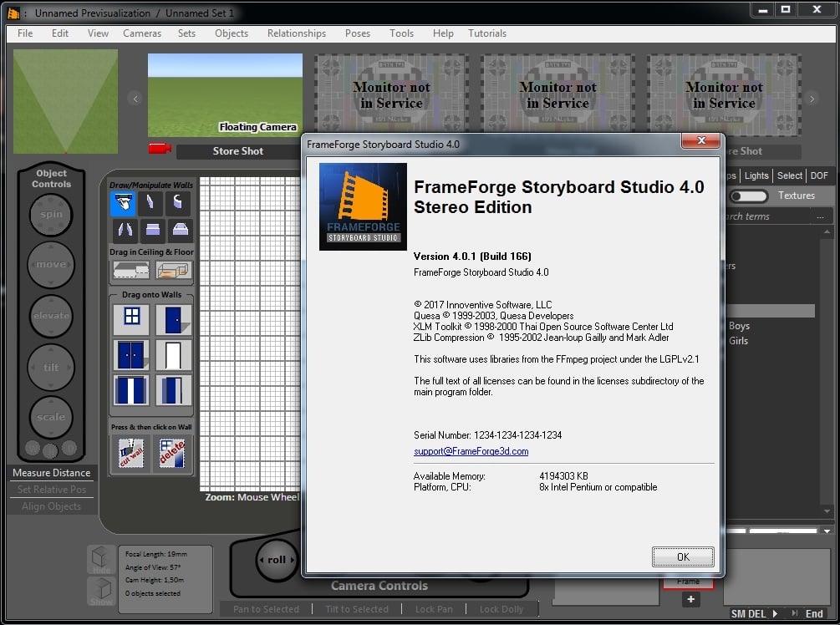Viewport: 840px width, 625px height.
Task: Select the Floating Camera monitor thumbnail
Action: 225,94
